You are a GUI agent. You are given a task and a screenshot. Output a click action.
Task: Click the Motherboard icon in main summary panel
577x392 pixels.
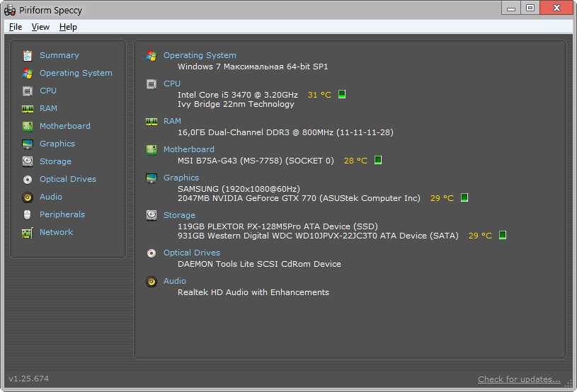click(x=152, y=150)
